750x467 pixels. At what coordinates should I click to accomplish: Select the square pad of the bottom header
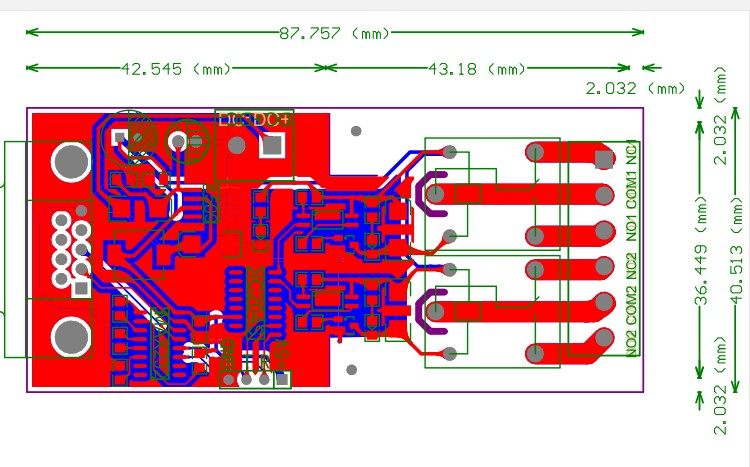[x=282, y=380]
